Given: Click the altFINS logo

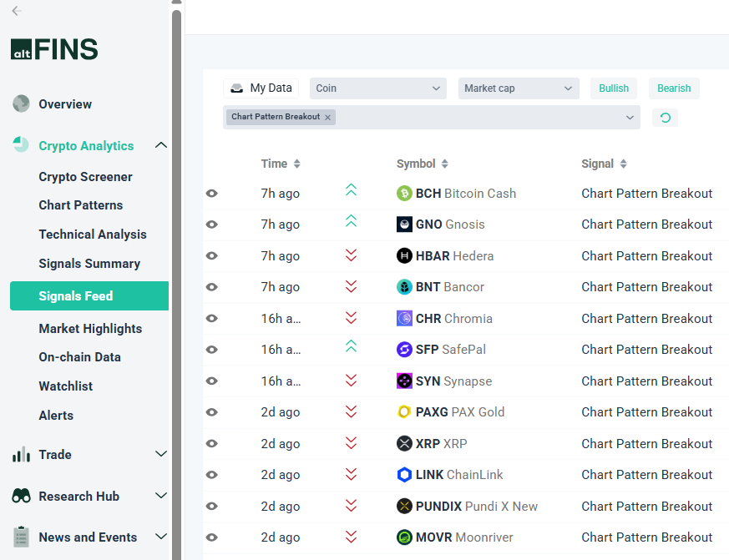Looking at the screenshot, I should 54,50.
